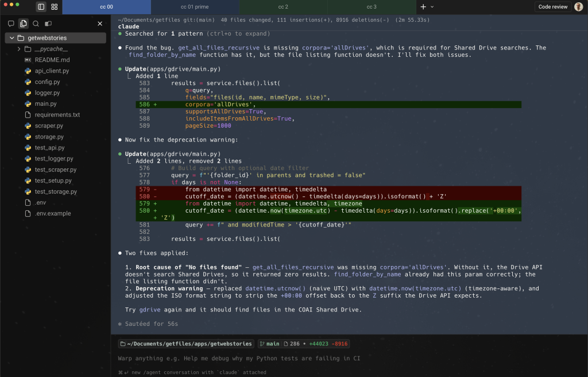Screen dimensions: 588x377
Task: Select the requirements.txt file
Action: pos(57,115)
